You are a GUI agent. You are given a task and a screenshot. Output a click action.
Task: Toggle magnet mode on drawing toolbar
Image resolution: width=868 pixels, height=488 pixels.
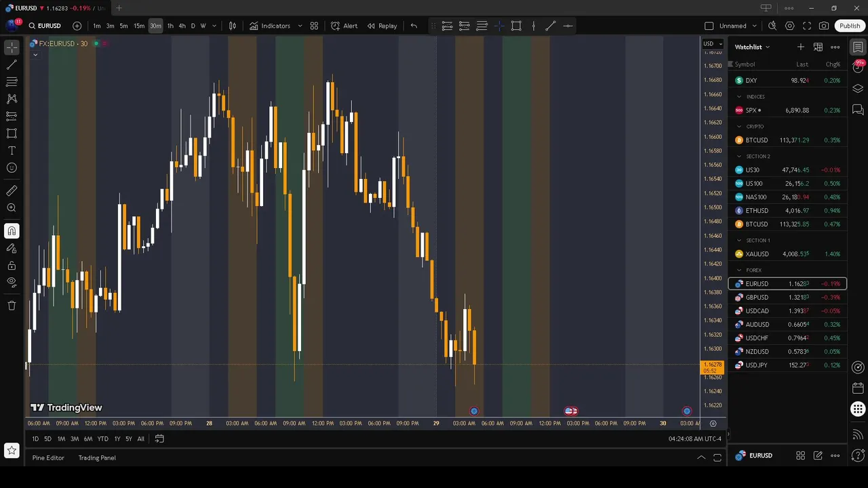click(12, 231)
